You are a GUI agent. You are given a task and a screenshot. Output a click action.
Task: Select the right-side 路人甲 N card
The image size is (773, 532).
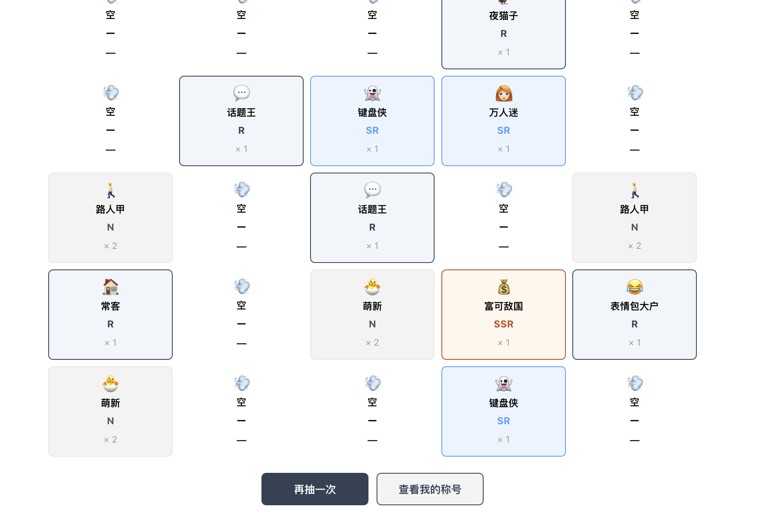[634, 218]
